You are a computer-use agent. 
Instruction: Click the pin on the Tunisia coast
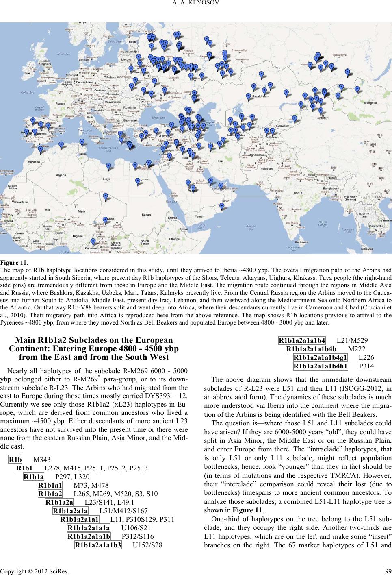point(82,142)
